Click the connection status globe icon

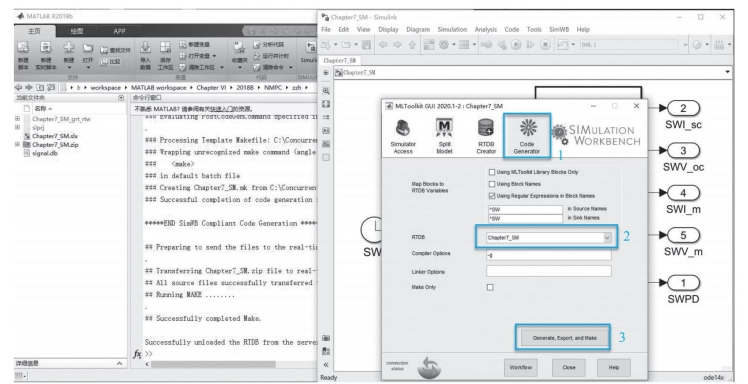click(429, 367)
